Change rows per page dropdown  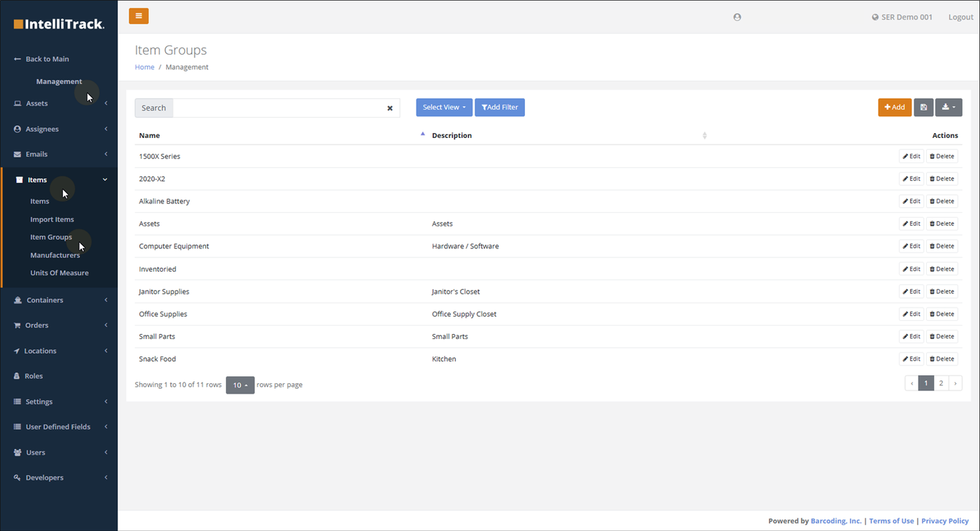240,385
